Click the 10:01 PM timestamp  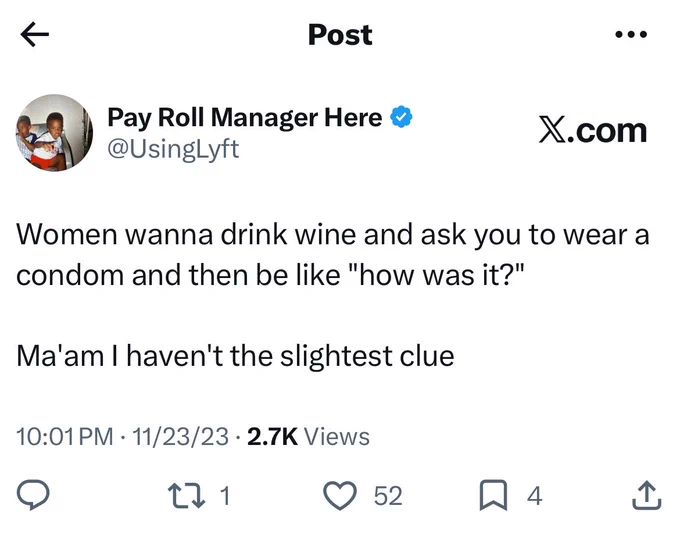[x=65, y=436]
